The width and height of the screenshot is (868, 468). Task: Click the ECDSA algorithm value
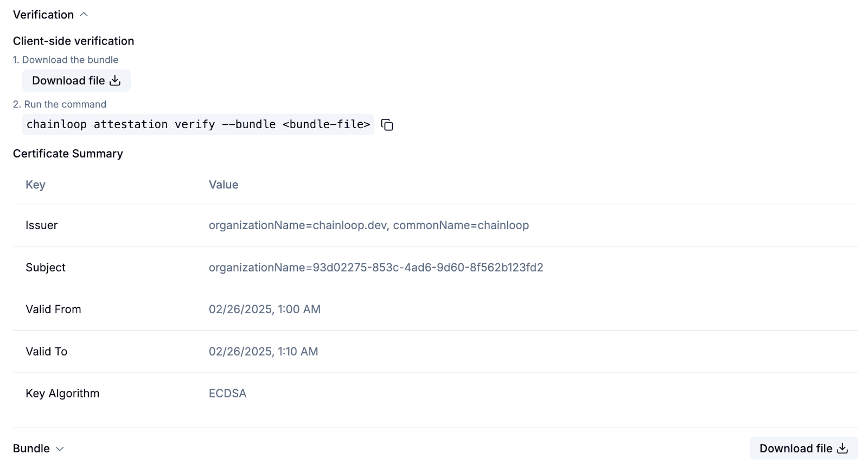coord(227,393)
